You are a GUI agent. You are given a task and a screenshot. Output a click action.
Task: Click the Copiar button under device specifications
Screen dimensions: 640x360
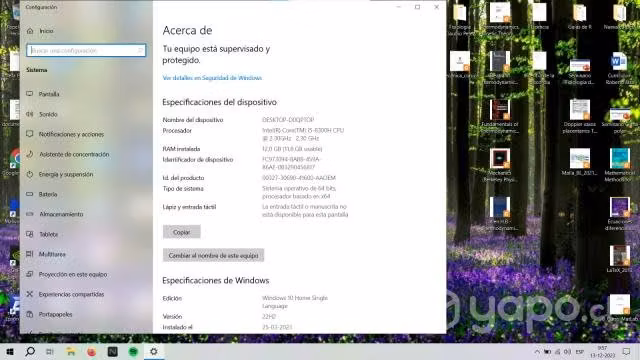pyautogui.click(x=182, y=232)
